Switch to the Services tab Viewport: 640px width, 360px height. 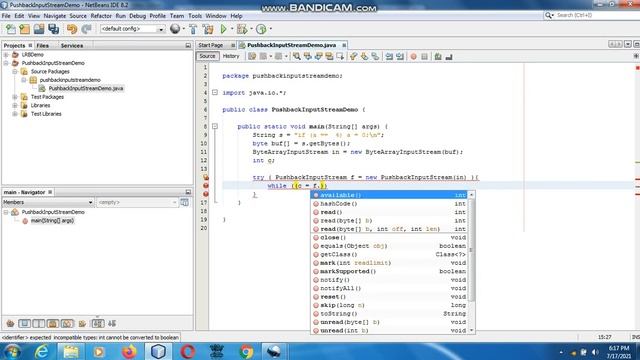coord(72,46)
